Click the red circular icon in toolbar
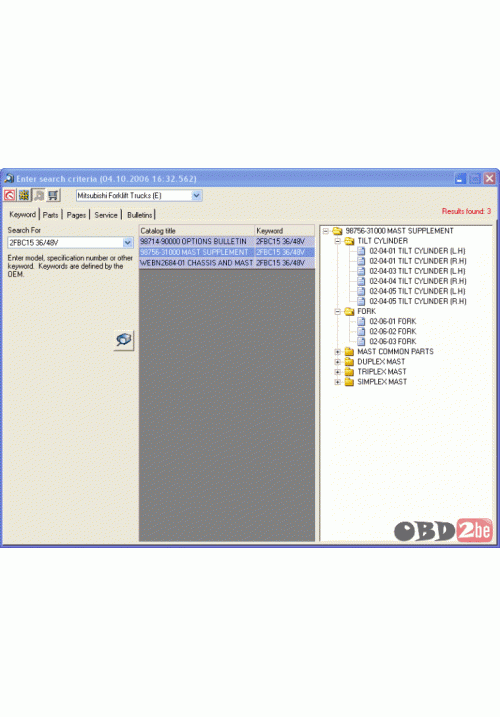 click(9, 195)
